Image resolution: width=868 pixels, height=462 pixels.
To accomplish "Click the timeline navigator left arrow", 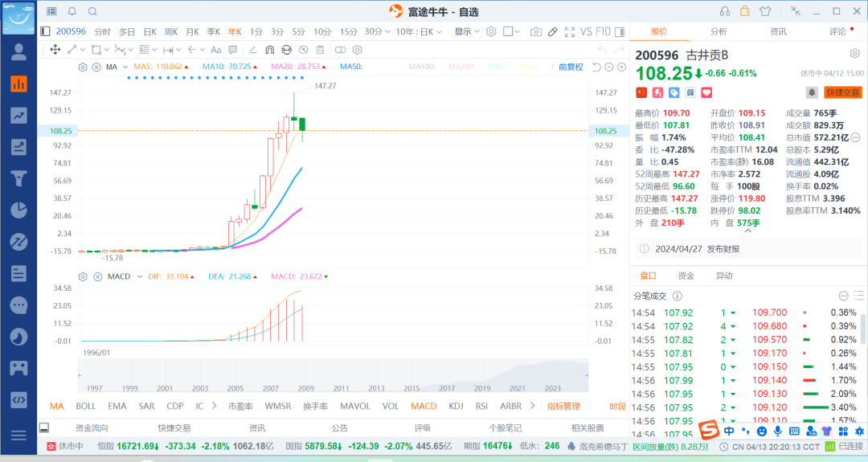I will coord(80,375).
